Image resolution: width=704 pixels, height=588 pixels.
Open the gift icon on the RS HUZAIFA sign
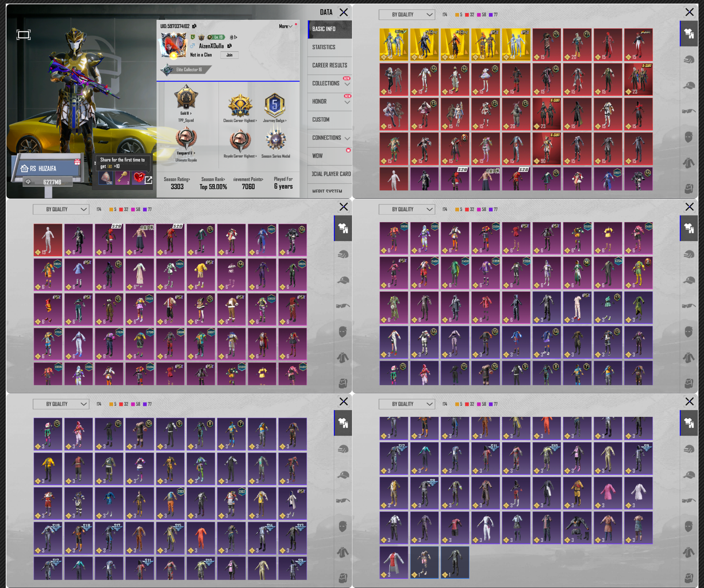click(77, 161)
